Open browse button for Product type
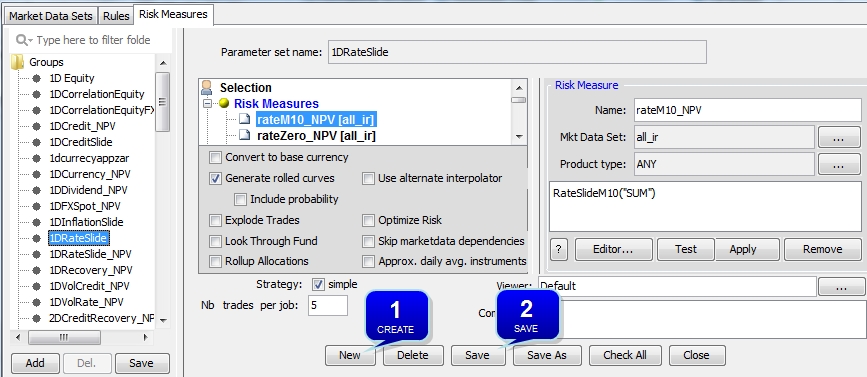867x377 pixels. click(x=838, y=164)
